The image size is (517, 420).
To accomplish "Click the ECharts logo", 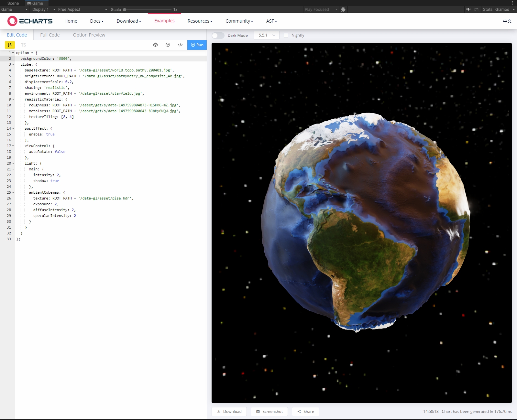I will click(x=30, y=21).
